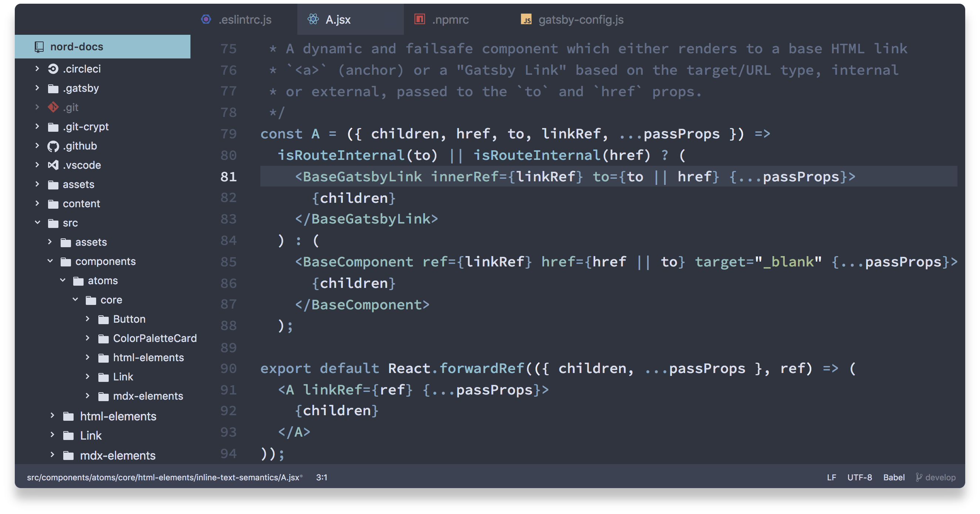Click the ESLint icon on the .eslintrc.js tab
The image size is (980, 514).
click(x=206, y=19)
